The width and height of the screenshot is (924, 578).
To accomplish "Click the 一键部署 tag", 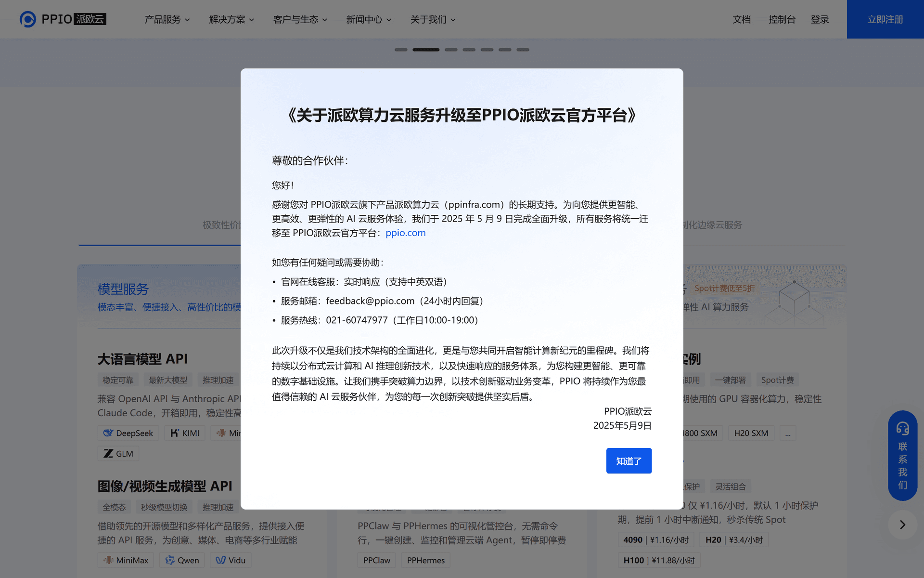I will 730,380.
